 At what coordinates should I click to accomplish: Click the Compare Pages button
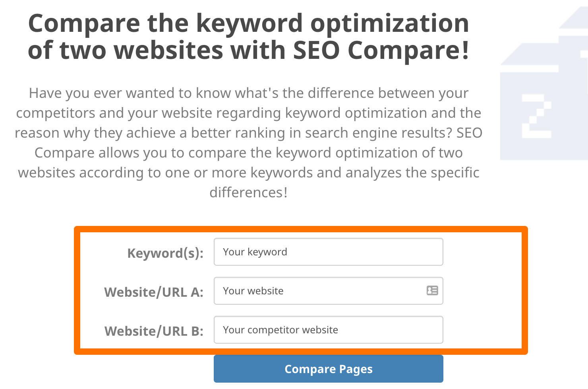tap(329, 369)
